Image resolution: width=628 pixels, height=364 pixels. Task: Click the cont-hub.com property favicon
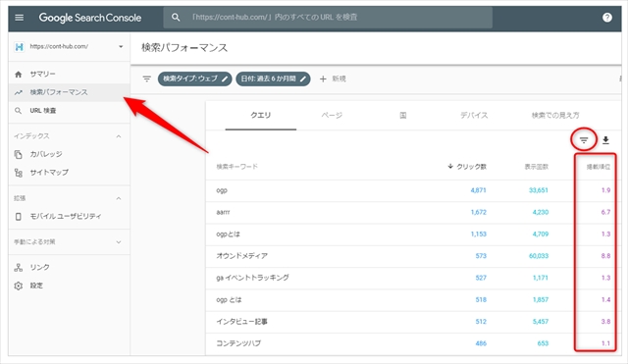[19, 47]
